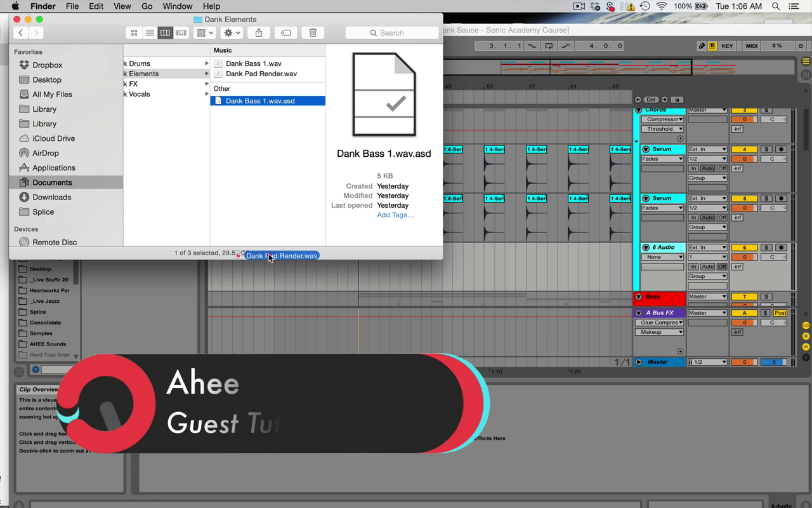This screenshot has height=508, width=812.
Task: Set 6 Audio monitoring to Auto
Action: pos(707,267)
